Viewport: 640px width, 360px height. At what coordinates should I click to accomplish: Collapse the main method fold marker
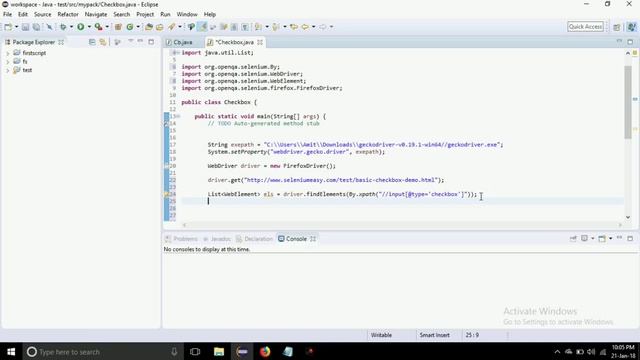[x=178, y=116]
